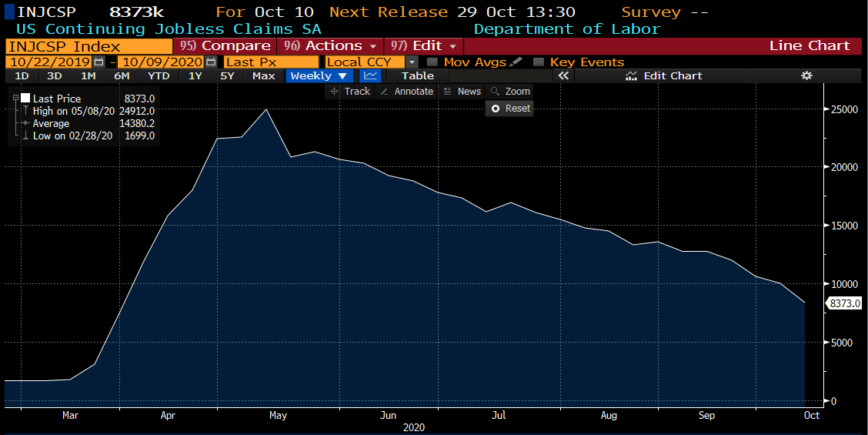Click the 'Next Release' header text
868x435 pixels.
pos(389,12)
